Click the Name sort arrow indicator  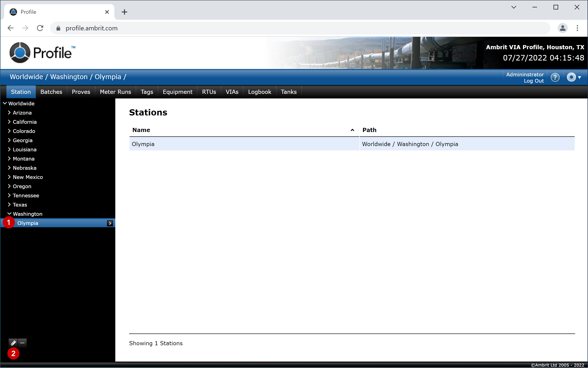352,130
